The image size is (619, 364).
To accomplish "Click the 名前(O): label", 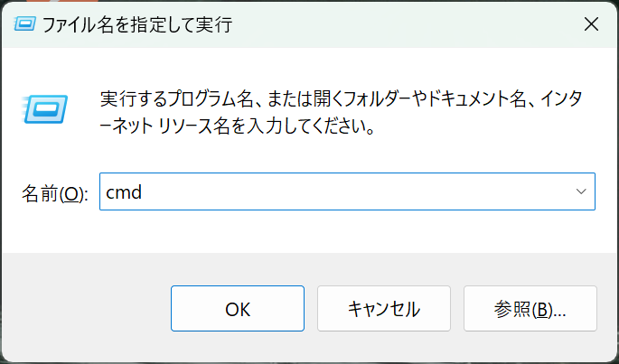I will coord(54,193).
